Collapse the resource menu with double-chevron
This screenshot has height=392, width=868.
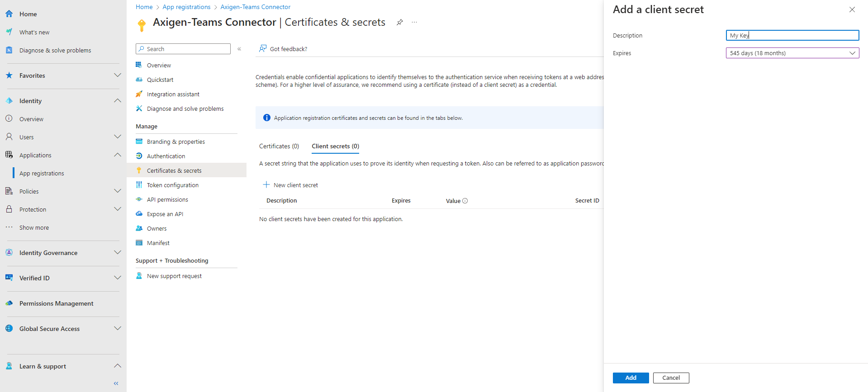coord(239,49)
